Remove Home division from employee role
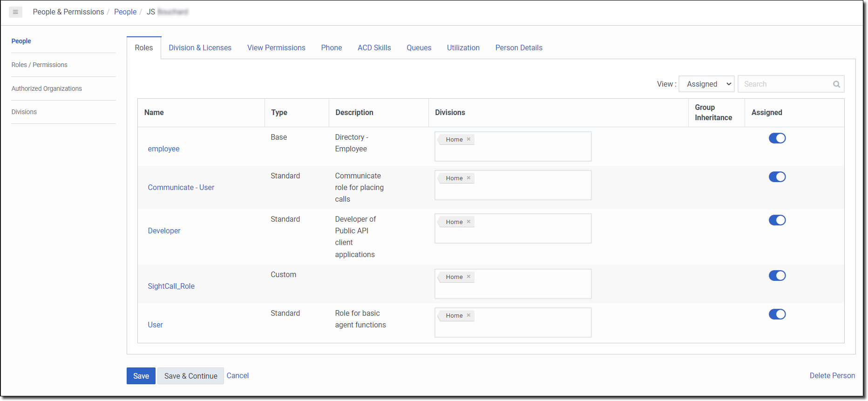Viewport: 868px width, 401px height. click(x=468, y=139)
